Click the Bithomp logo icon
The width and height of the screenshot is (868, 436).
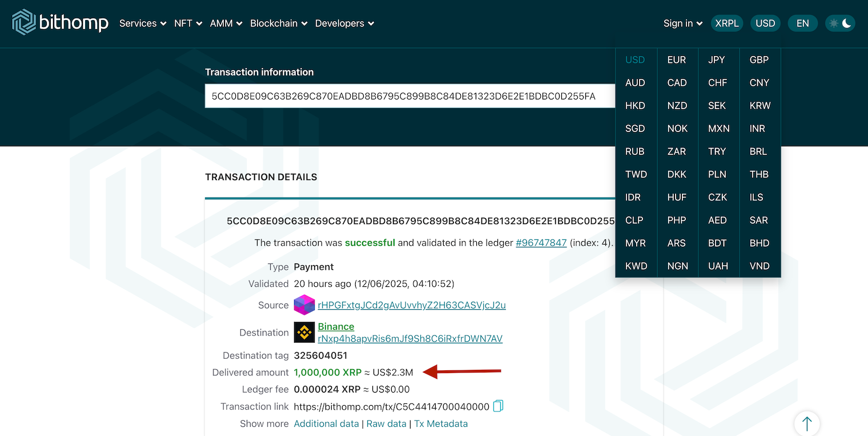click(x=24, y=22)
